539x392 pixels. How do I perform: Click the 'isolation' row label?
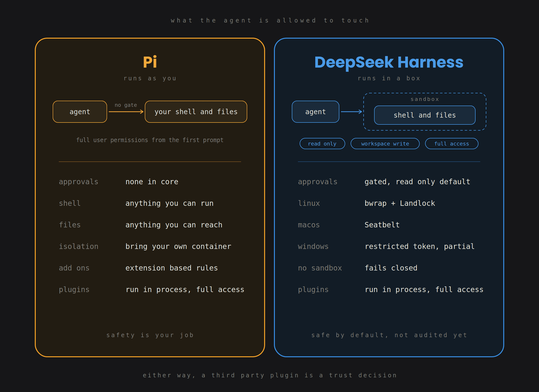point(78,247)
